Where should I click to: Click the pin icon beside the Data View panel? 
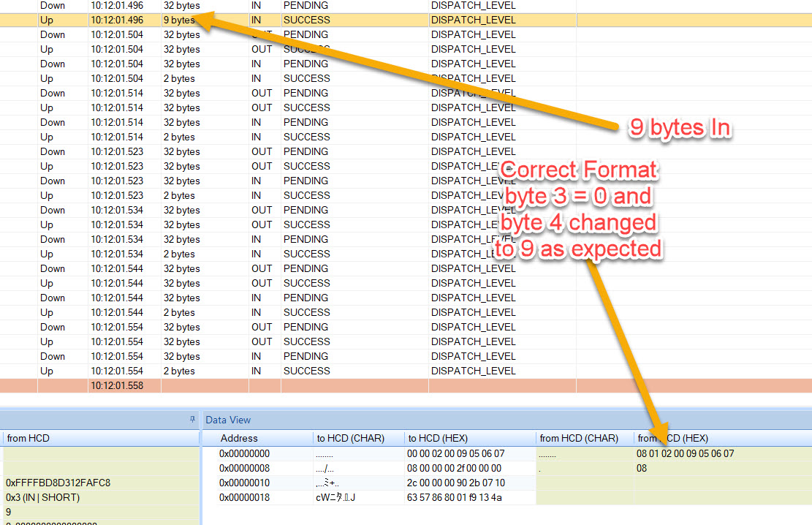click(193, 419)
